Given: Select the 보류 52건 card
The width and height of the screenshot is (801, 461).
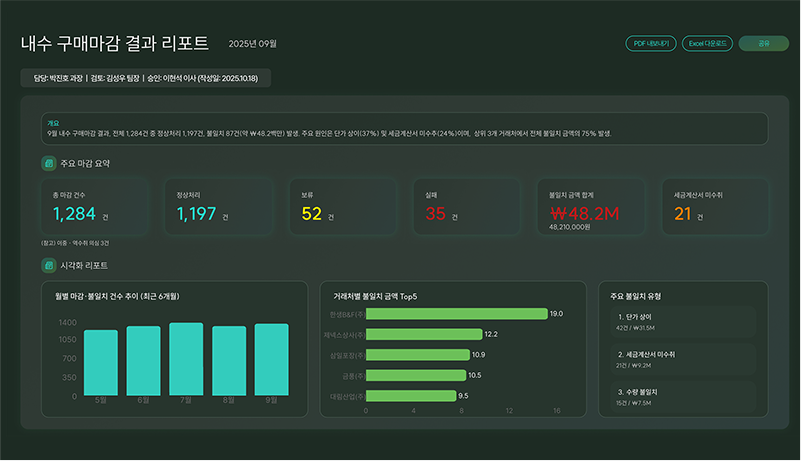Looking at the screenshot, I should pyautogui.click(x=341, y=206).
